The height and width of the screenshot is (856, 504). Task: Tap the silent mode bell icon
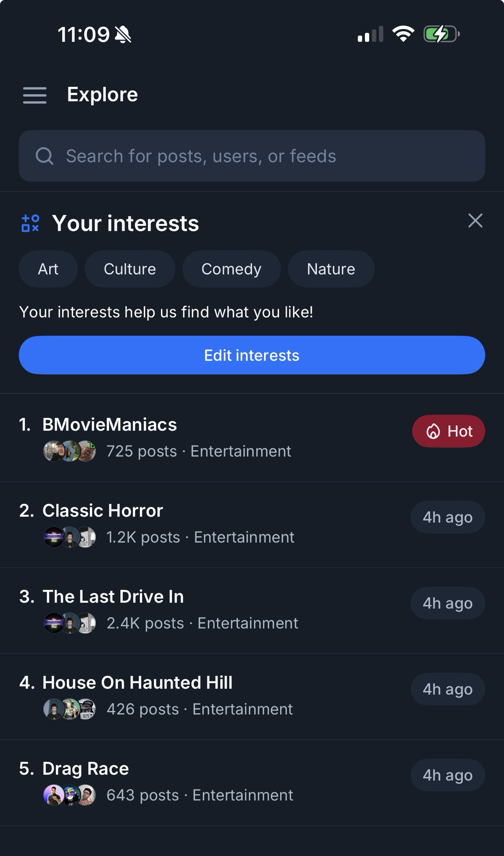point(123,35)
